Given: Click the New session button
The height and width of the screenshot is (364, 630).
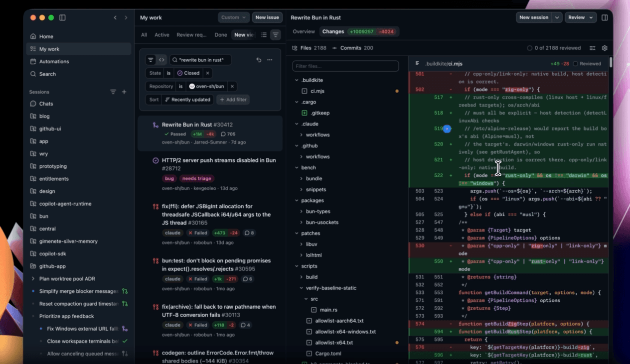Looking at the screenshot, I should coord(534,17).
